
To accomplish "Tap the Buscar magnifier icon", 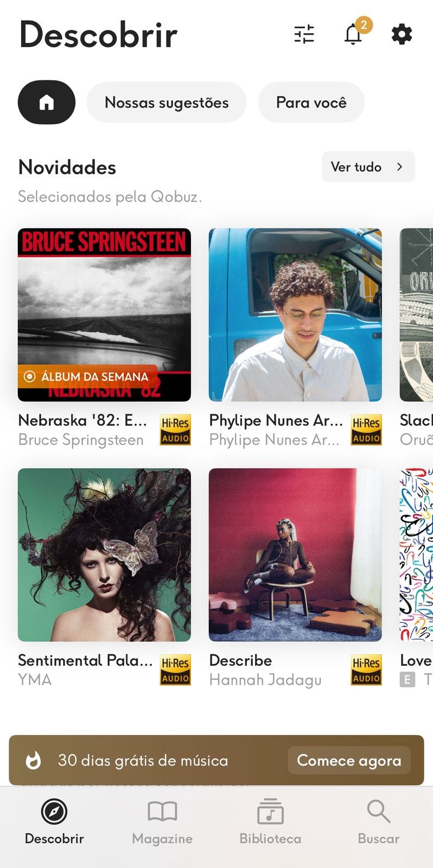I will (378, 812).
